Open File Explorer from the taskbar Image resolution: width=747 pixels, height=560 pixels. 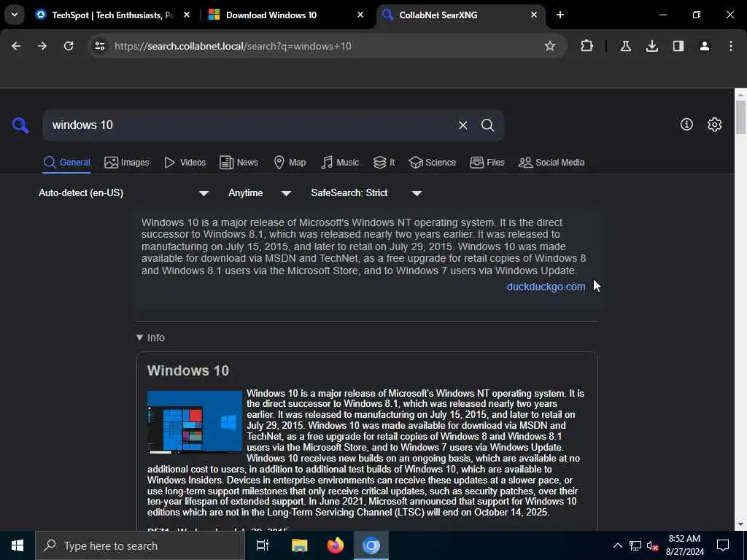(x=299, y=545)
